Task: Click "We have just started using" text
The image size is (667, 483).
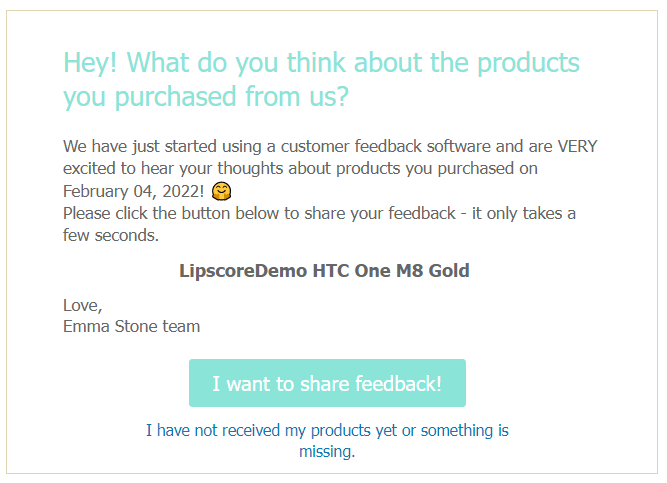Action: tap(160, 147)
